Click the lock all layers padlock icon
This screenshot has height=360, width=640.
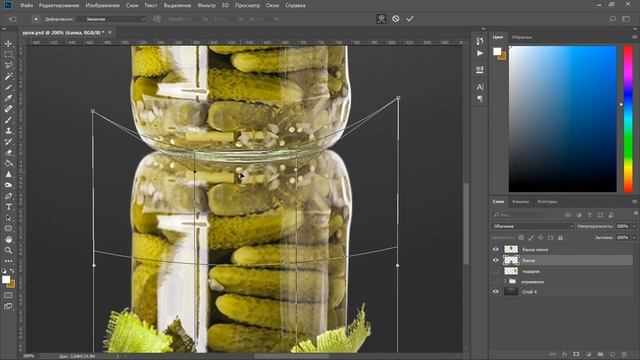coord(560,238)
